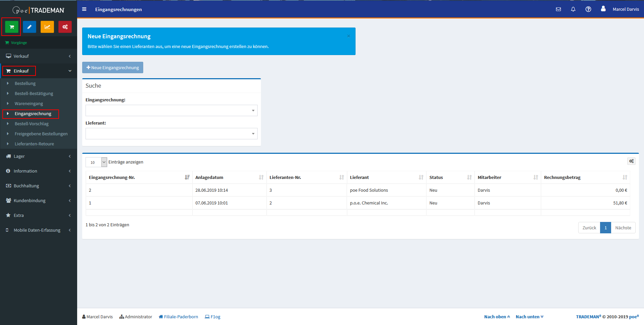Open the orange chart statistics icon
The width and height of the screenshot is (644, 325).
coord(47,27)
